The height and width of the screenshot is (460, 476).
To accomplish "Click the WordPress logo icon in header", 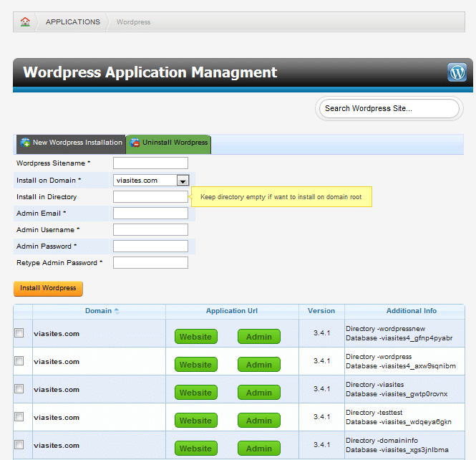I will coord(457,72).
